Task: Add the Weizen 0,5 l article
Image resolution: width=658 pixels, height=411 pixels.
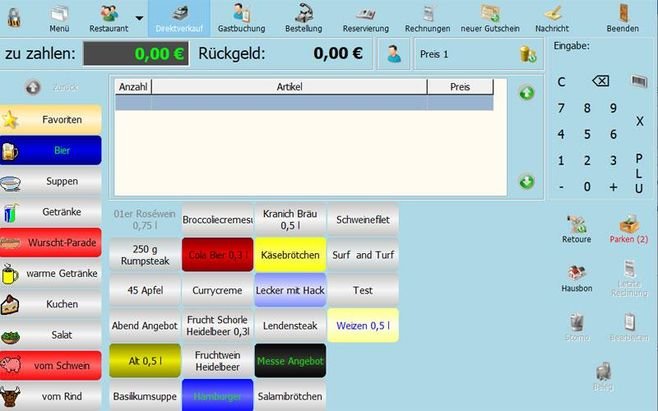Action: (x=363, y=325)
